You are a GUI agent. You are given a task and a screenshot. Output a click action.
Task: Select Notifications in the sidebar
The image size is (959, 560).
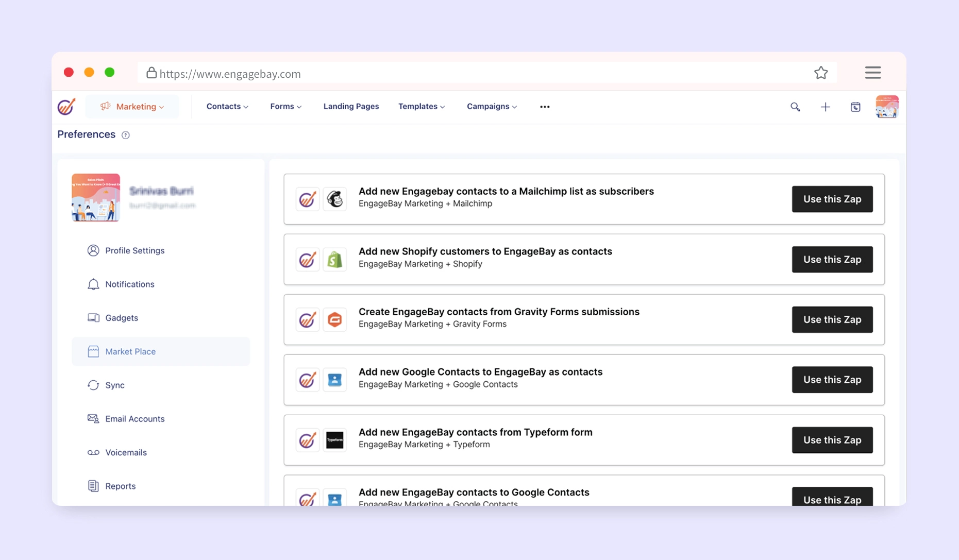coord(161,284)
